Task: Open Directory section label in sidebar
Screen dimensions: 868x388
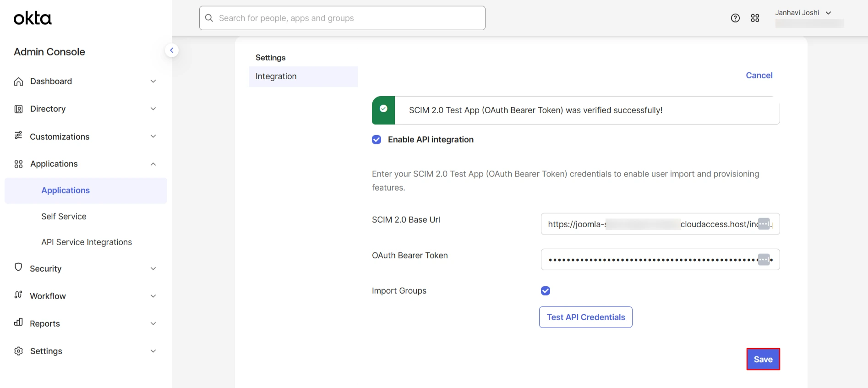Action: click(x=48, y=109)
